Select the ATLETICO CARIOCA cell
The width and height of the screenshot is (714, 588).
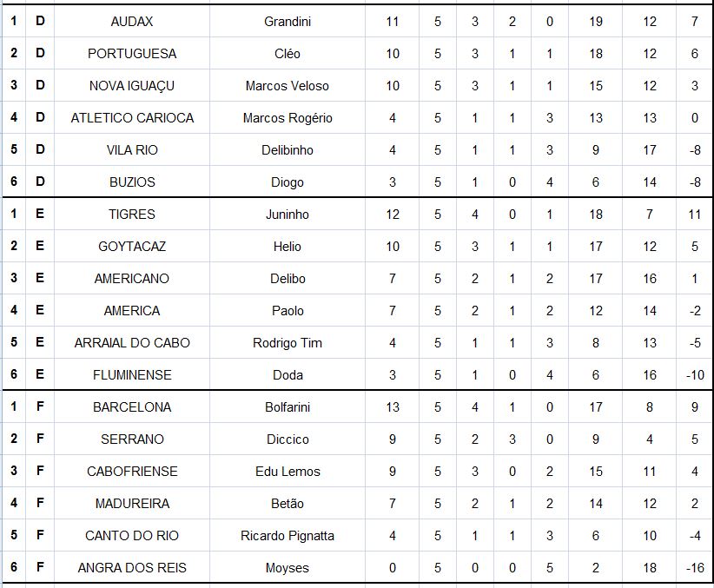tap(132, 118)
